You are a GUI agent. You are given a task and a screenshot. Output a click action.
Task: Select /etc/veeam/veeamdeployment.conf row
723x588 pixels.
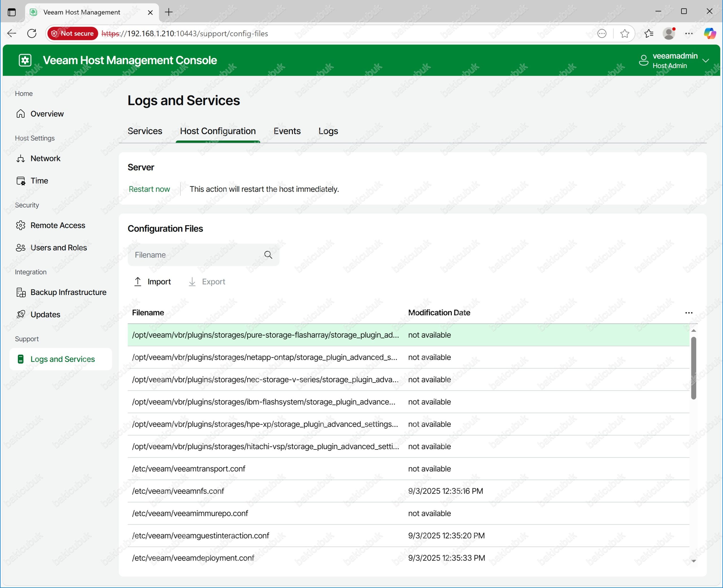408,558
